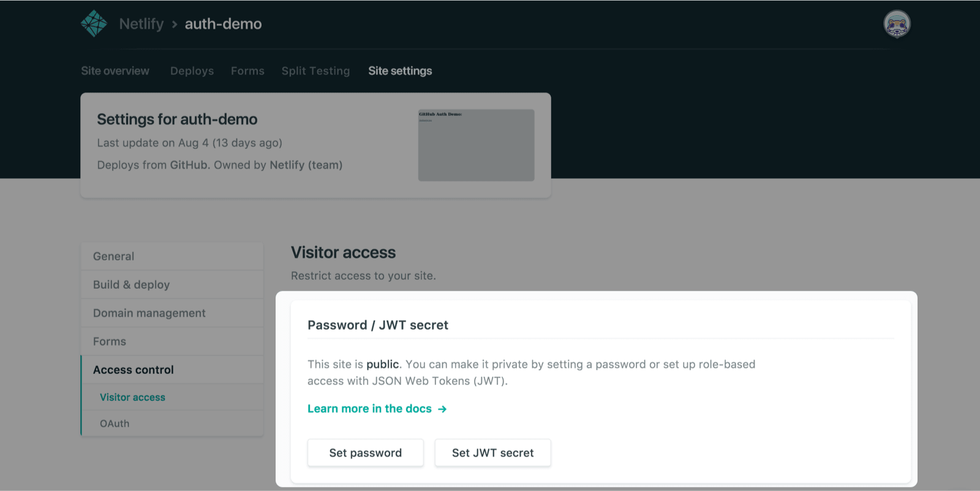Screen dimensions: 980x491
Task: Open the site preview thumbnail
Action: coord(476,145)
